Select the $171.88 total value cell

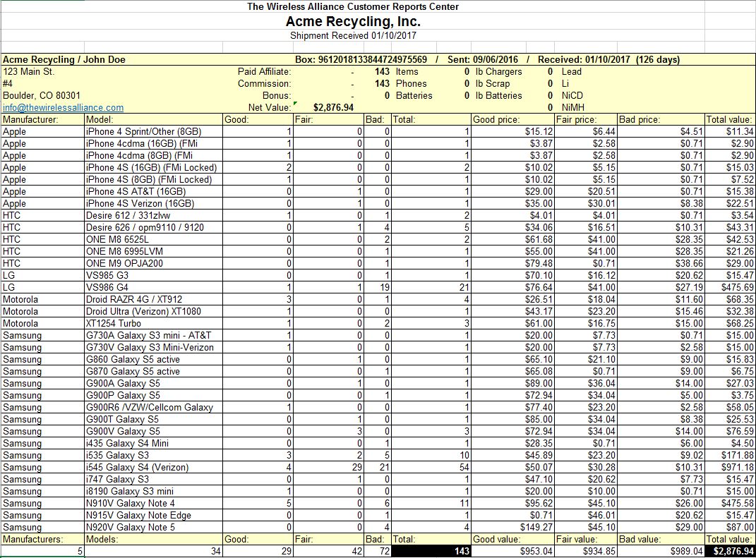730,456
